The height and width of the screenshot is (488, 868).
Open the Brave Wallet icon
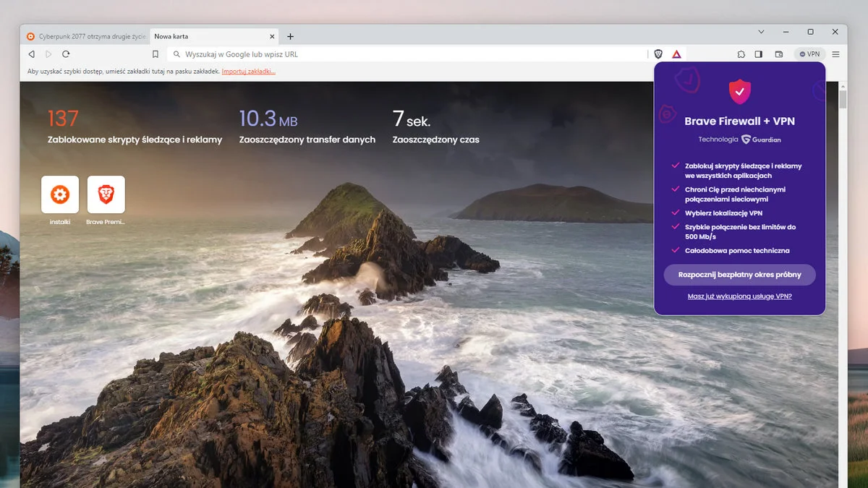coord(779,54)
